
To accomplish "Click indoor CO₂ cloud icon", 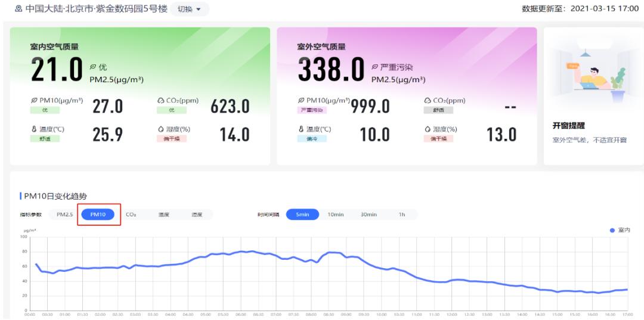I will point(161,101).
